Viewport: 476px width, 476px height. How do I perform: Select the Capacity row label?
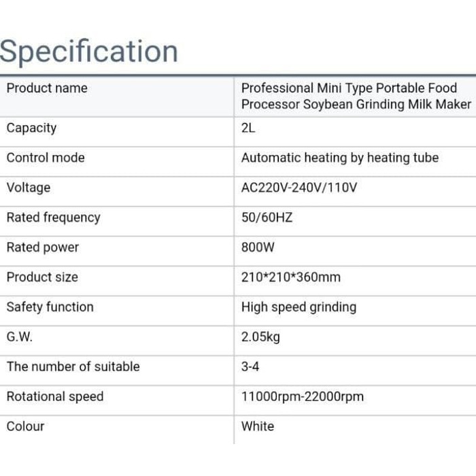point(31,128)
